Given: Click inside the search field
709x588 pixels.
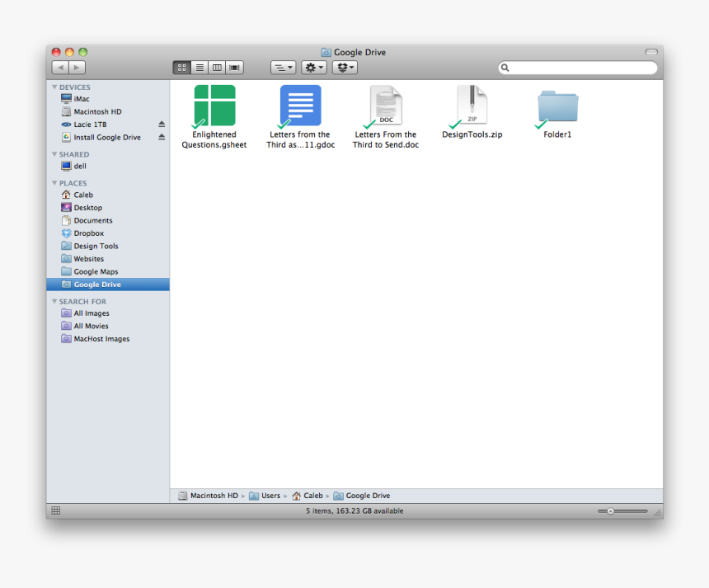Looking at the screenshot, I should click(577, 68).
